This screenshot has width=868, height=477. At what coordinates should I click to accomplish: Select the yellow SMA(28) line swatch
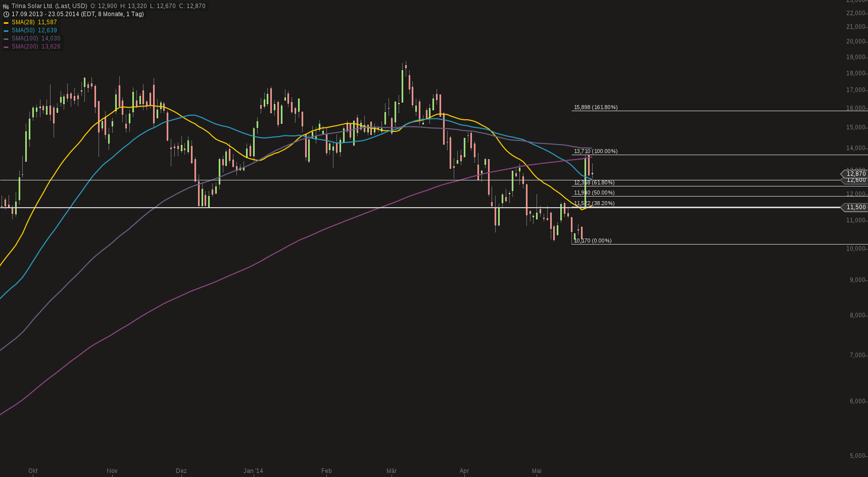6,22
